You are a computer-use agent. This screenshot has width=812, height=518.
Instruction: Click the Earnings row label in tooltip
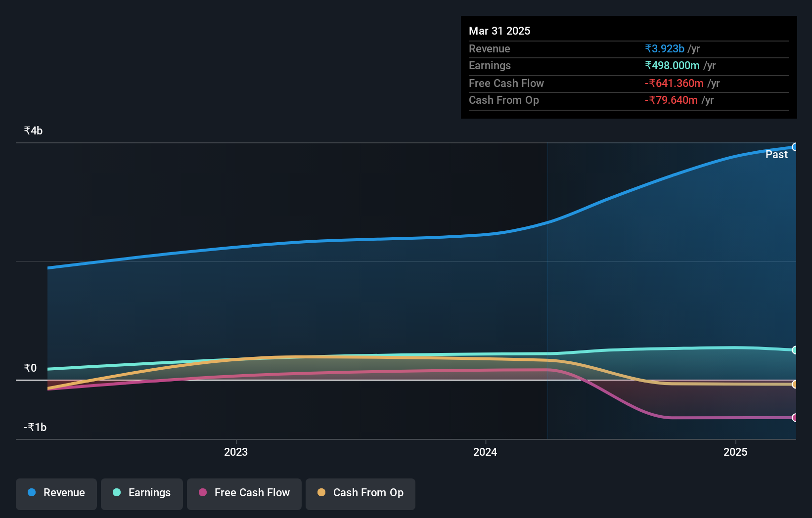[x=490, y=65]
